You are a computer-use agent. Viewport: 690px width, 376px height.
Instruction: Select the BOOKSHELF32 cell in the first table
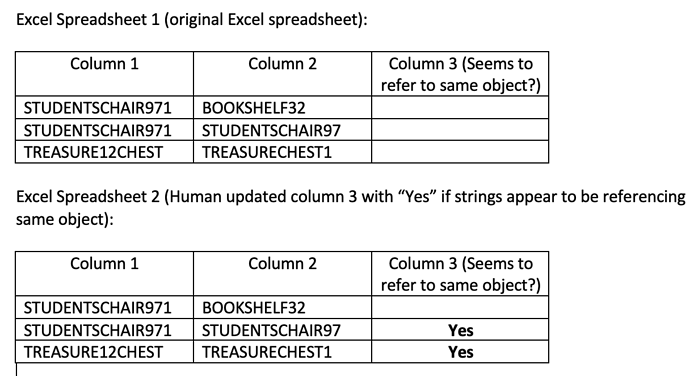282,107
